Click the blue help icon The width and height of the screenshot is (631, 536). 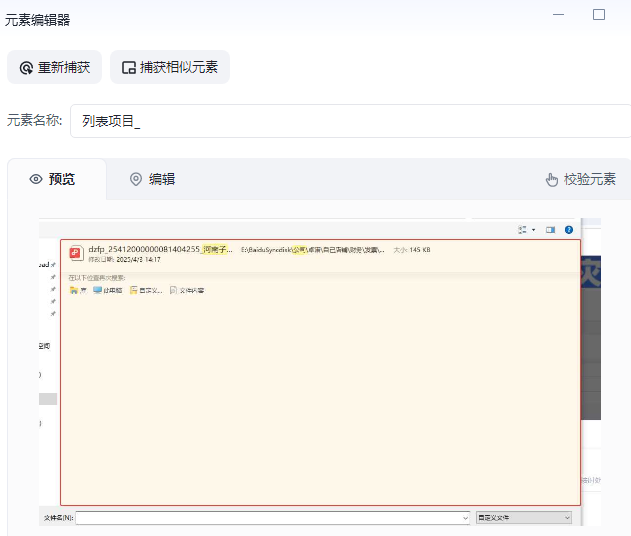(x=569, y=229)
